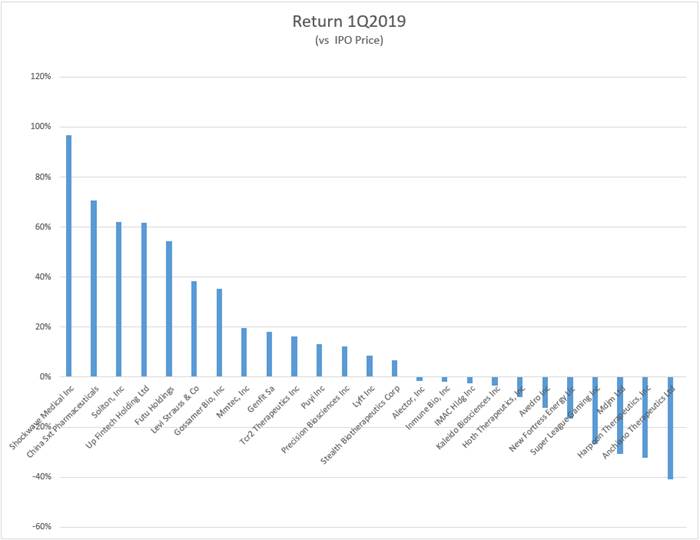Click the 20% axis label
The width and height of the screenshot is (700, 540).
point(43,327)
